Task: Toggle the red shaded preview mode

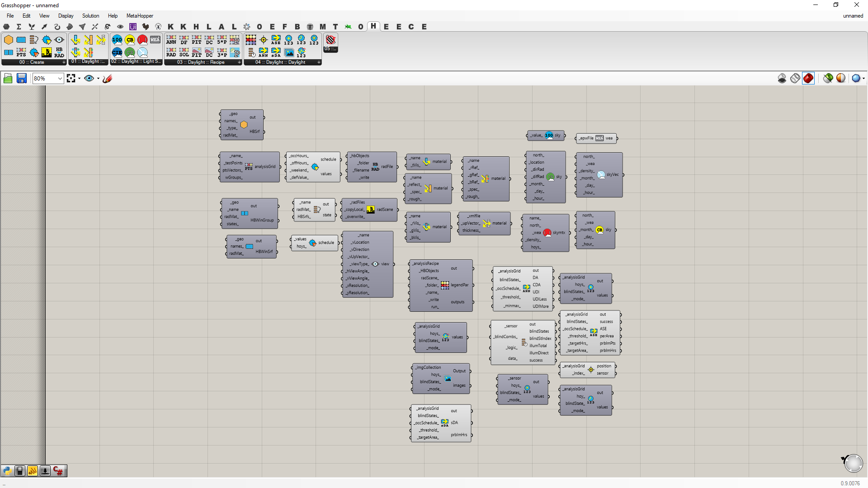Action: tap(808, 78)
